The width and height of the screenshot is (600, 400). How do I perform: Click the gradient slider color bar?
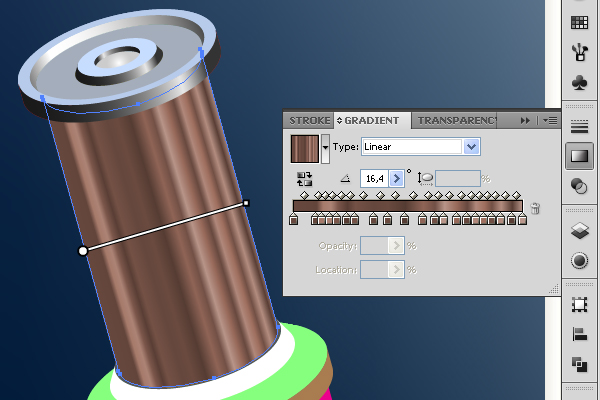408,206
